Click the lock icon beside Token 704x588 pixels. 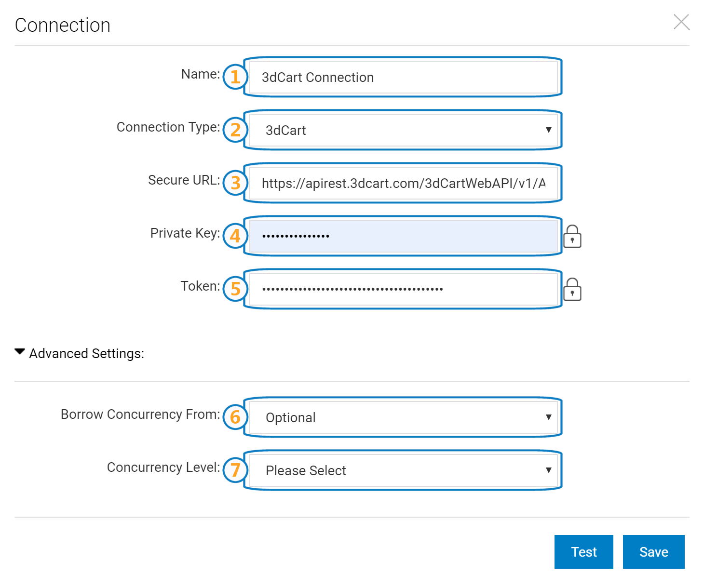[572, 289]
